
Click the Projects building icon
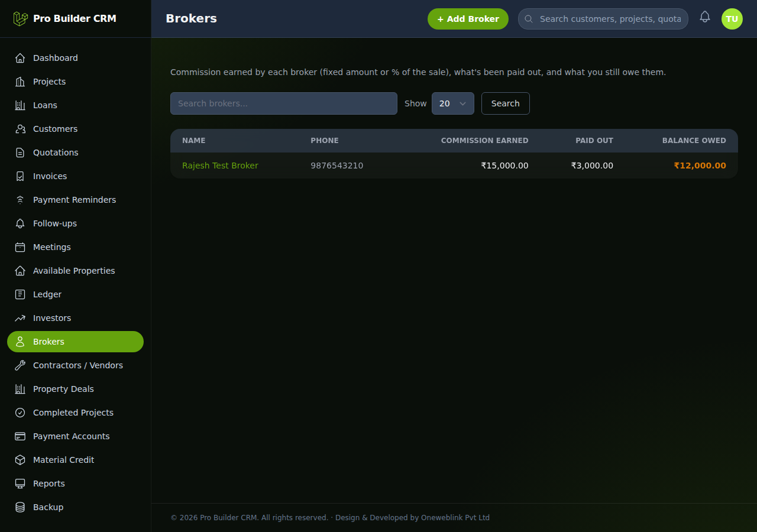pos(20,82)
